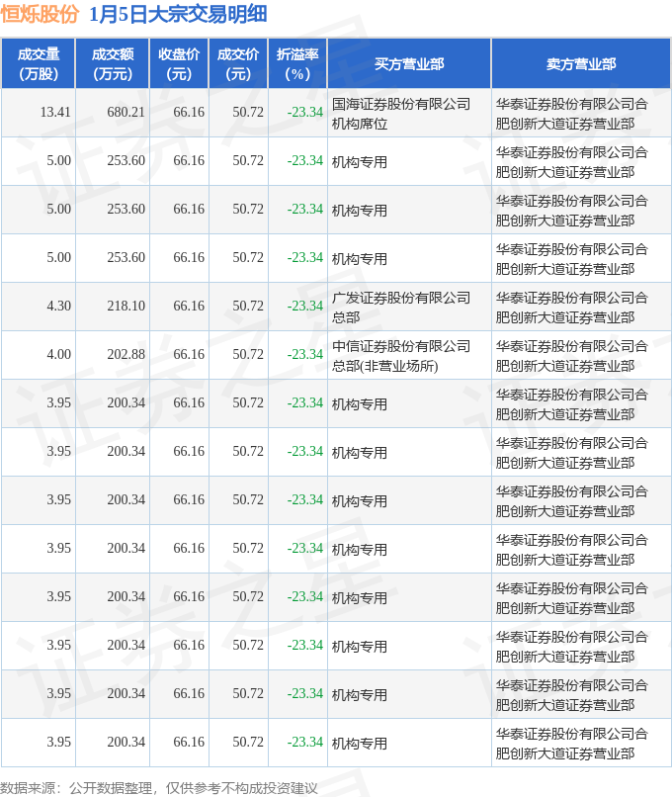This screenshot has height=797, width=672.
Task: Click the 国海证券股份有限公司机构席位 buyer cell
Action: click(401, 113)
